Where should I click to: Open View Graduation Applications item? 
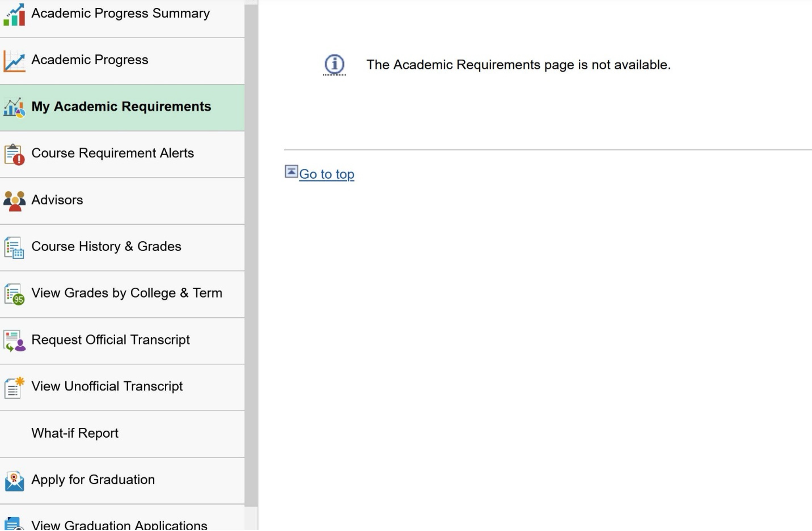coord(122,518)
